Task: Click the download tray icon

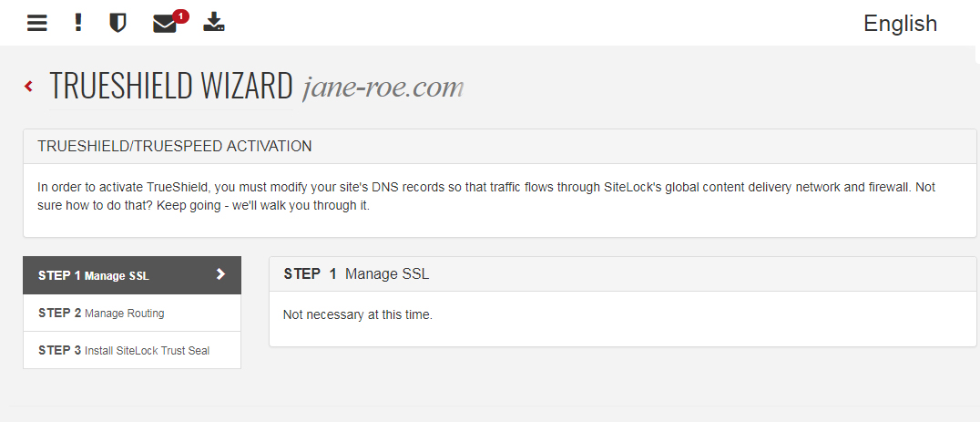Action: click(x=214, y=23)
